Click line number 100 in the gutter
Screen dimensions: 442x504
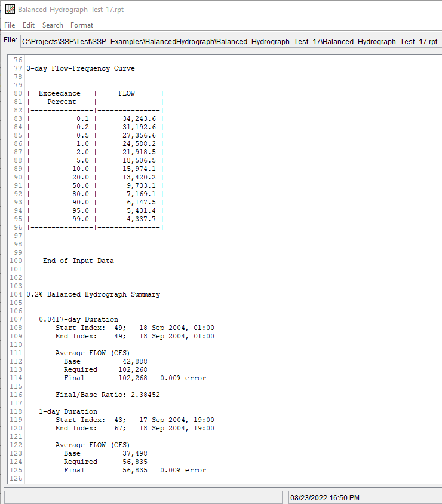pyautogui.click(x=16, y=261)
